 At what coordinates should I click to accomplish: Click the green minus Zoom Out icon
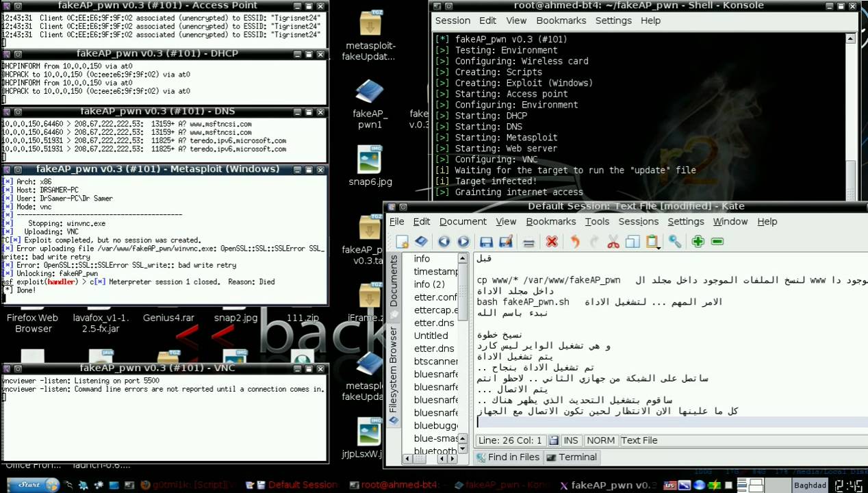click(717, 242)
